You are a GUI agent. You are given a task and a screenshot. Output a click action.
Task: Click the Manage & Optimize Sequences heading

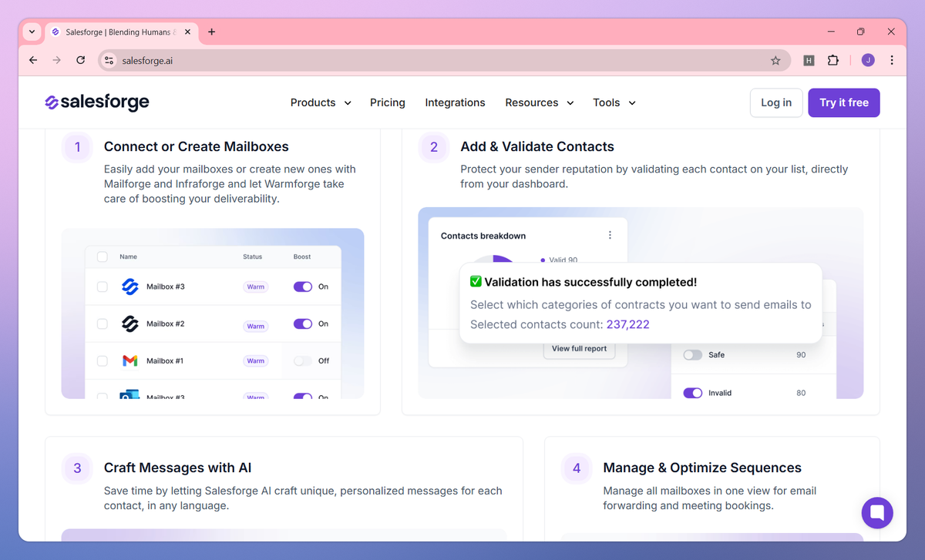tap(702, 468)
